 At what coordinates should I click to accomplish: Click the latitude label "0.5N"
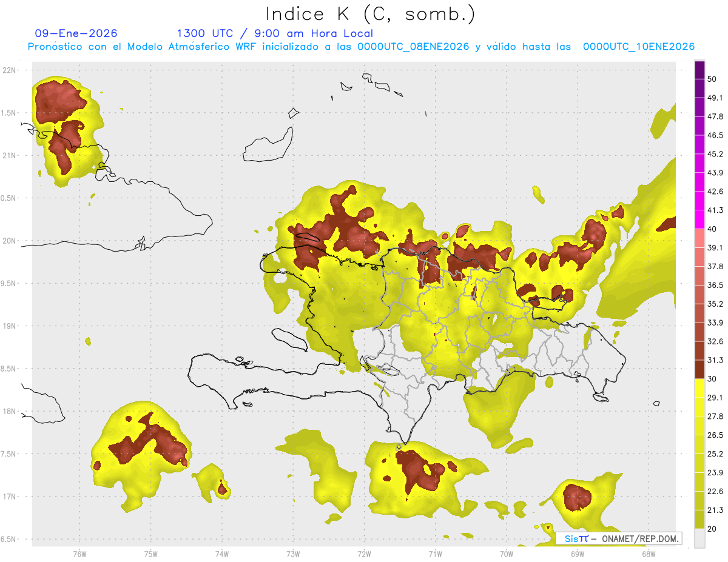(9, 198)
